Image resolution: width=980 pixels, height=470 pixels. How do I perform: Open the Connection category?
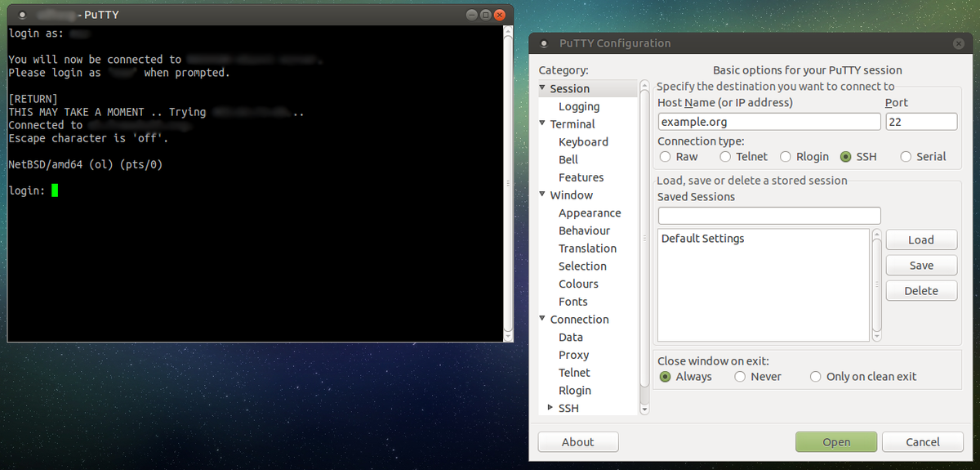(579, 320)
